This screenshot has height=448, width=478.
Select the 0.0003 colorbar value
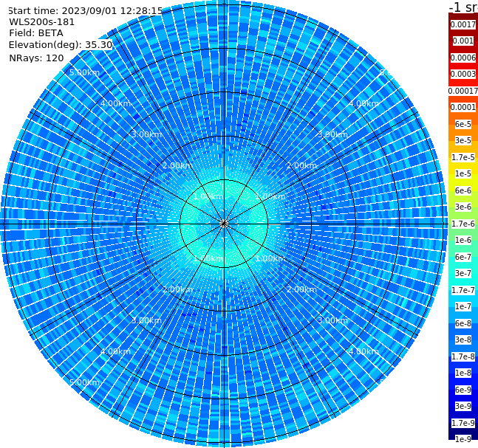click(x=463, y=74)
